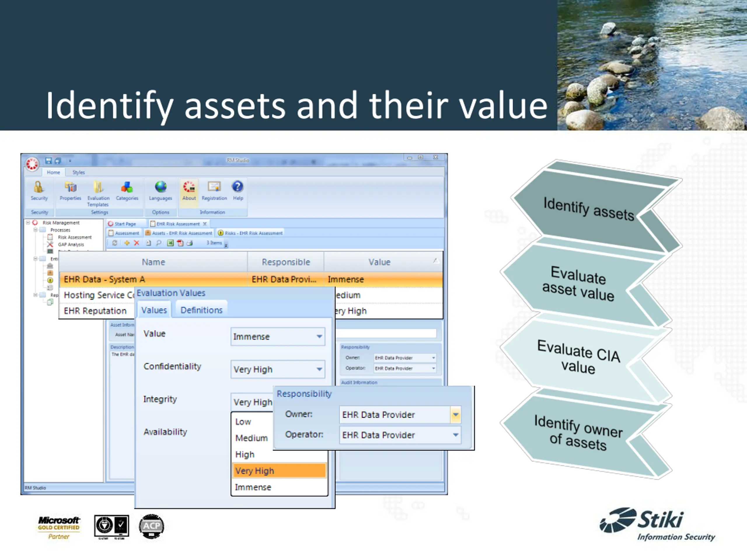Export to Excel via toolbar icon
The image size is (747, 560).
[x=170, y=243]
